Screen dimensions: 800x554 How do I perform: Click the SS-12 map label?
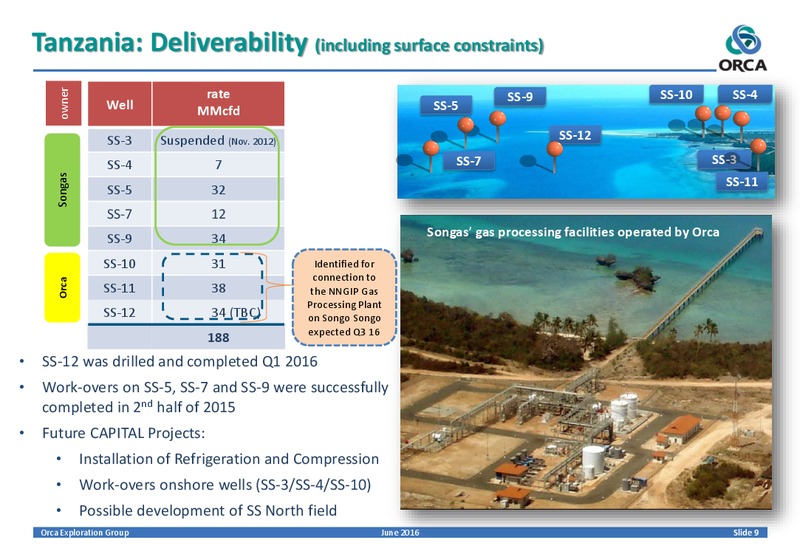pyautogui.click(x=574, y=135)
